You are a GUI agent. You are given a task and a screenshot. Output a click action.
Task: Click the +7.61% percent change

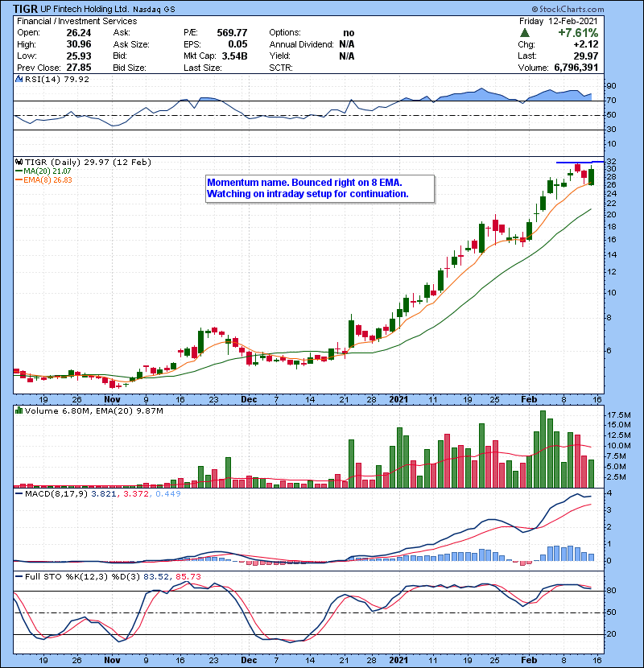(578, 33)
